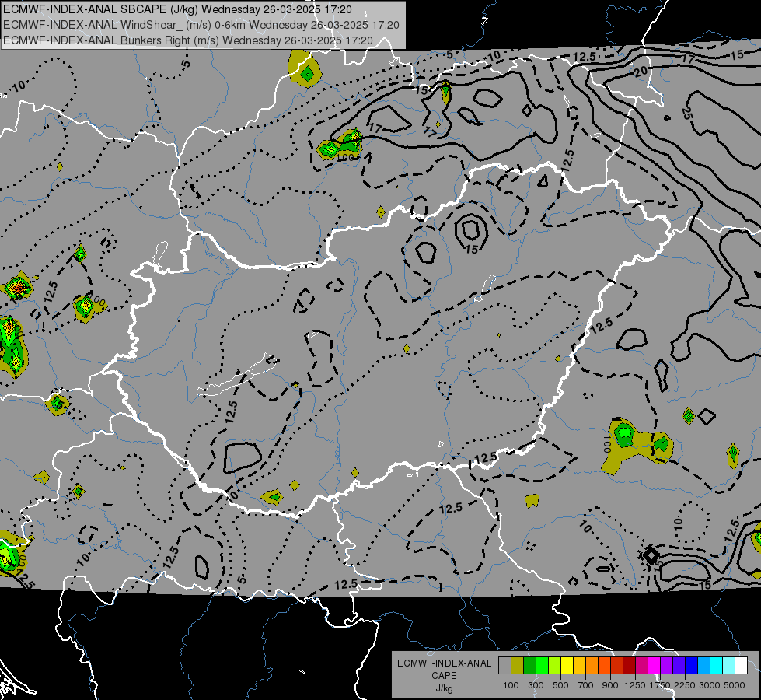Select the cyan swatch right of 3000 tick

(x=717, y=665)
